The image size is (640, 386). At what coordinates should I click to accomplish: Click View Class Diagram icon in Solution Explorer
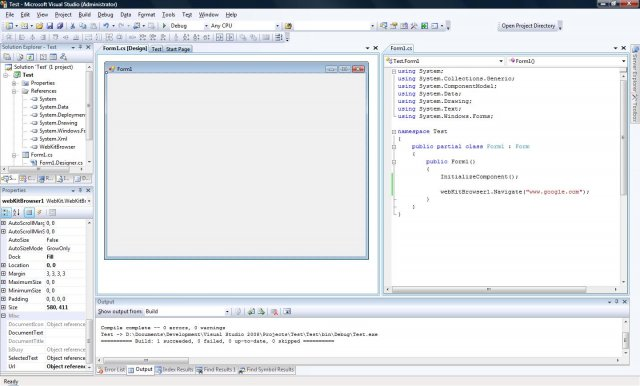click(63, 57)
